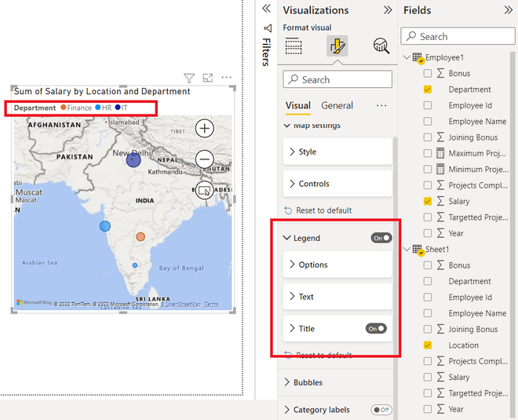Screen dimensions: 518x420
Task: Click Reset to default under Map settings
Action: [318, 210]
